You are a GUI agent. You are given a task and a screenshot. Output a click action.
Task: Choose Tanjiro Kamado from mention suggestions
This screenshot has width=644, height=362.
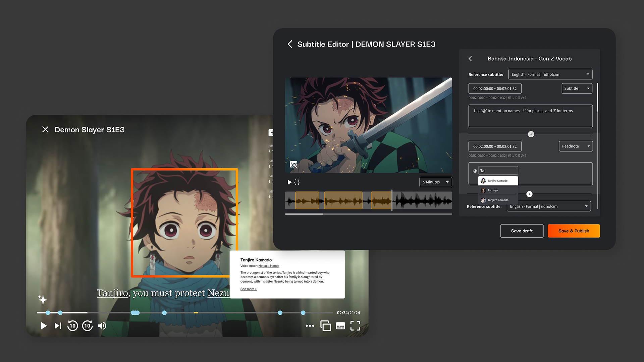498,181
